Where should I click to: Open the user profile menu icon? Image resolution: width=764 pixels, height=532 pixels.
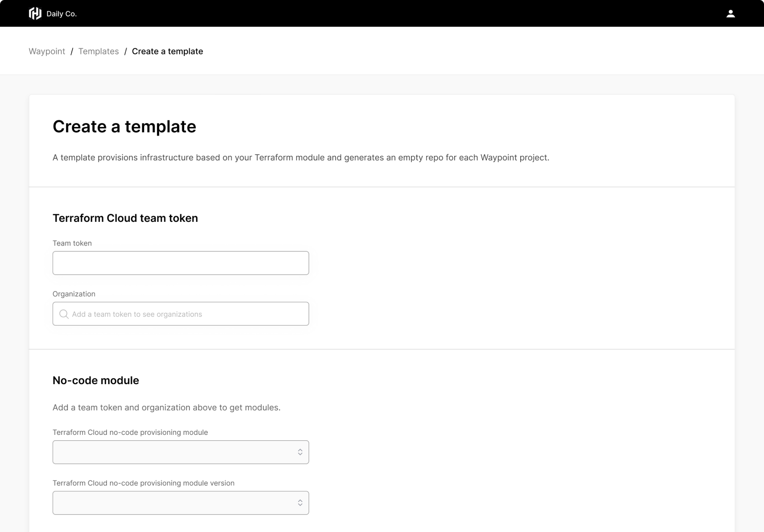click(731, 13)
